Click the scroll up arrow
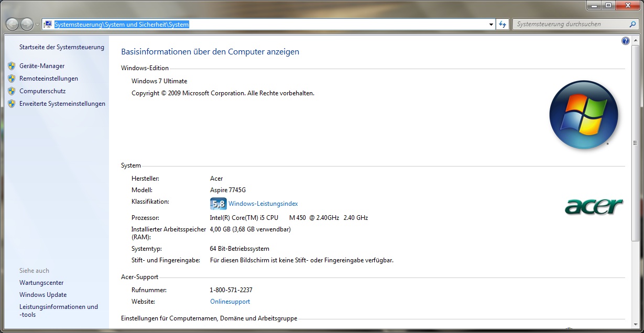The width and height of the screenshot is (644, 333). (636, 40)
